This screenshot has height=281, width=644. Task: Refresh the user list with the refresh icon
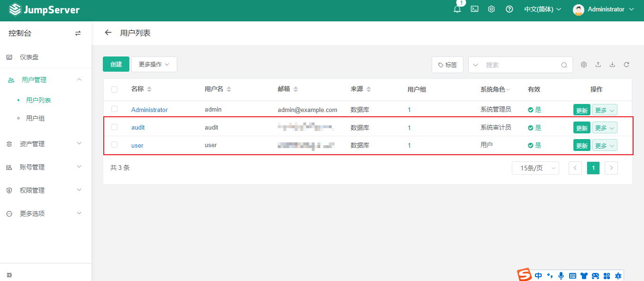(x=626, y=65)
